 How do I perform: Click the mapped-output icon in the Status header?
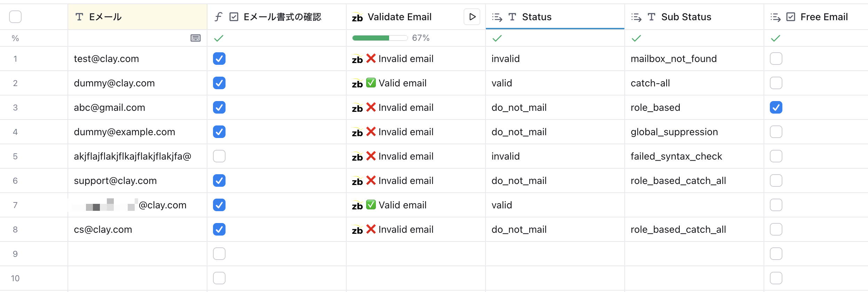[497, 17]
